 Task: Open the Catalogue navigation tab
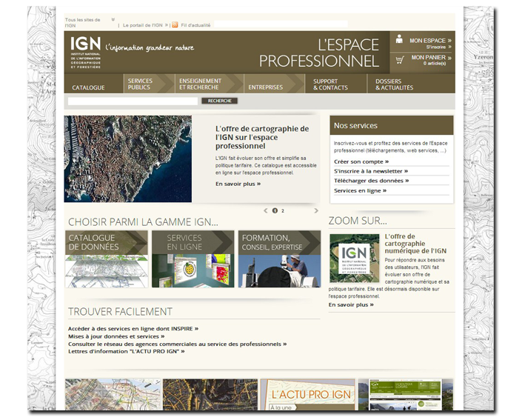click(x=88, y=87)
